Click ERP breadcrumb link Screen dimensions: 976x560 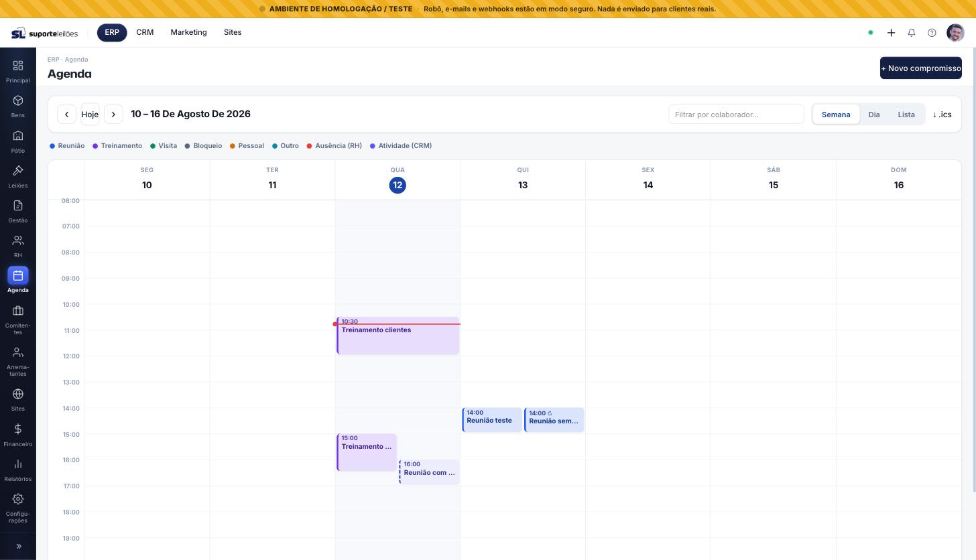53,60
